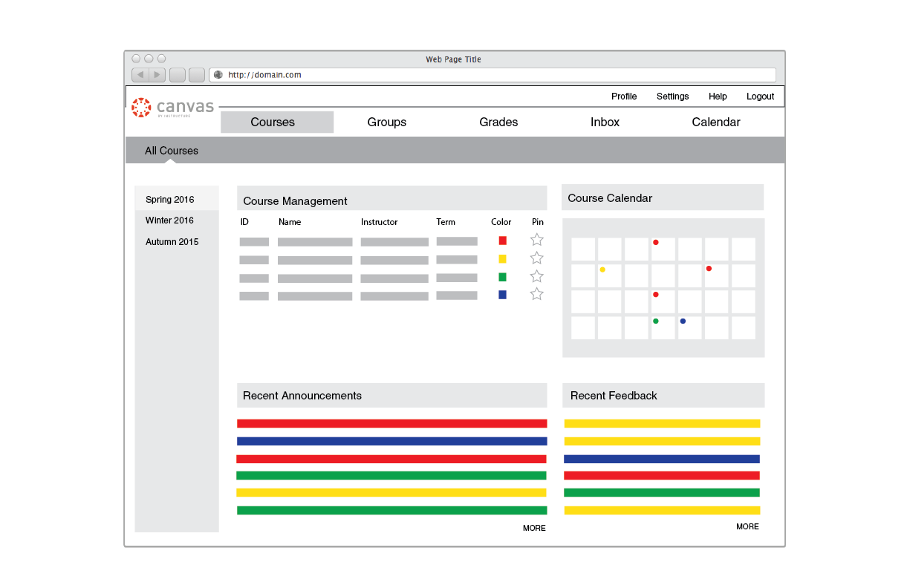
Task: Open the Settings link
Action: coord(672,97)
